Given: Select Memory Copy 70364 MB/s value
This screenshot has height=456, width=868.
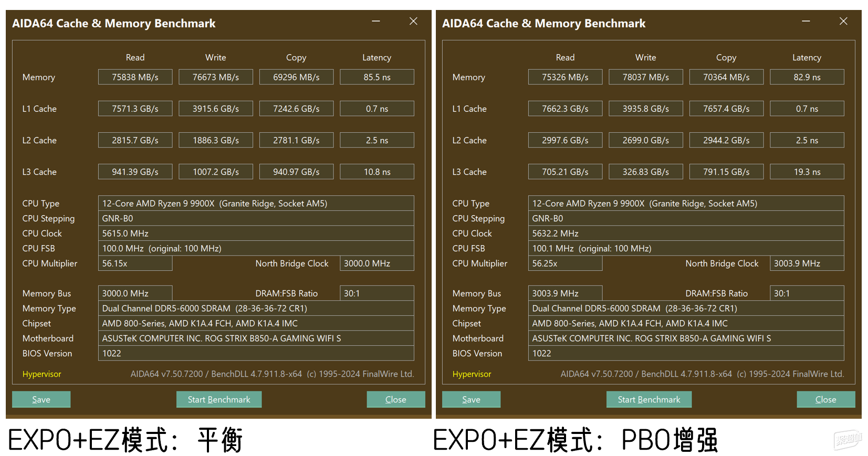Looking at the screenshot, I should 726,77.
